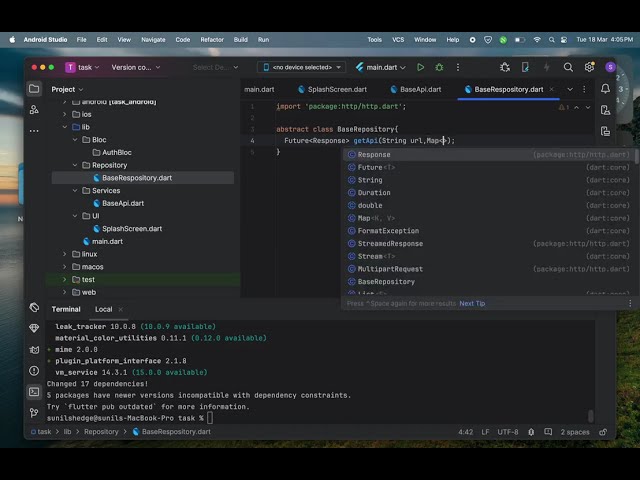The width and height of the screenshot is (640, 480).
Task: Open the completion popup's options menu
Action: coord(630,303)
